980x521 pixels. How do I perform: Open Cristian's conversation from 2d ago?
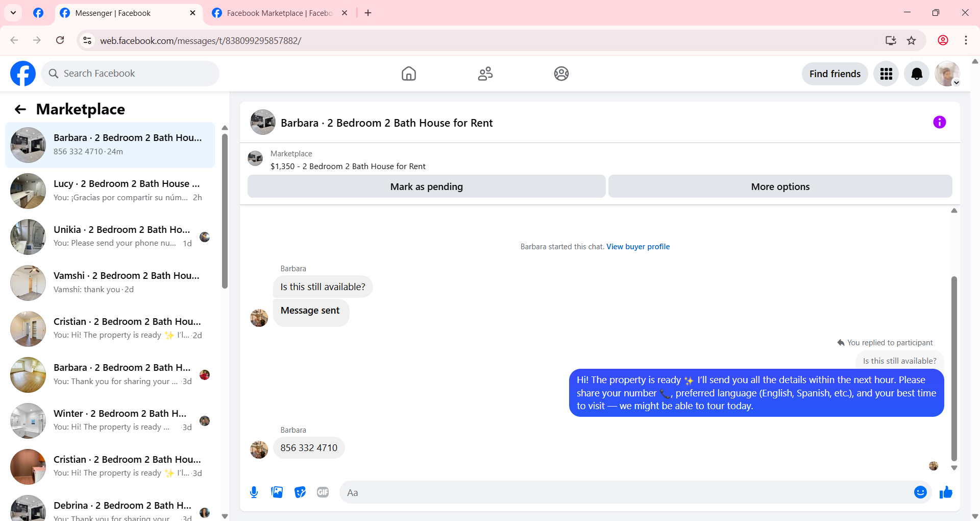click(110, 329)
